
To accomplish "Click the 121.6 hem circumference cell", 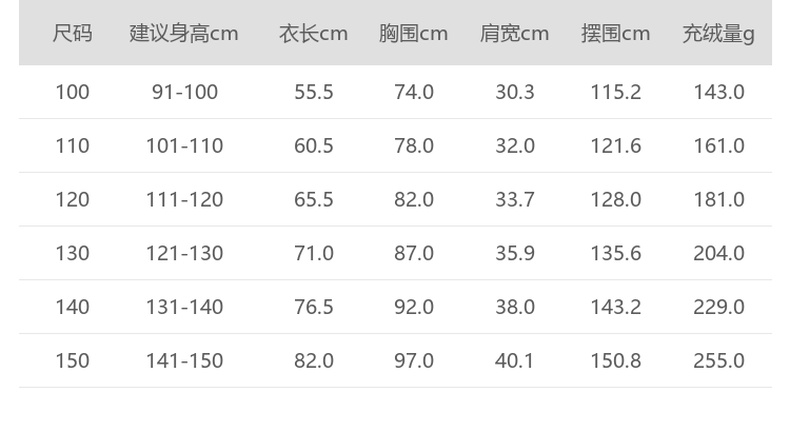I will pos(615,146).
